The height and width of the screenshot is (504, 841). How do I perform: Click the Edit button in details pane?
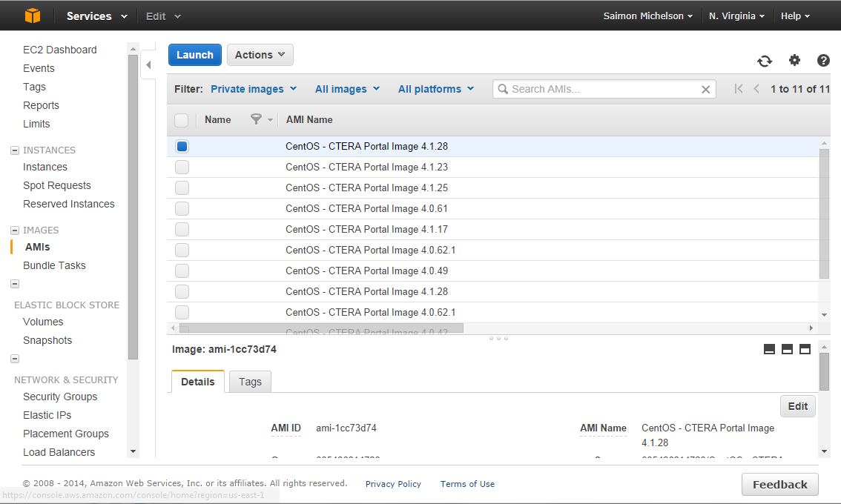(x=797, y=406)
